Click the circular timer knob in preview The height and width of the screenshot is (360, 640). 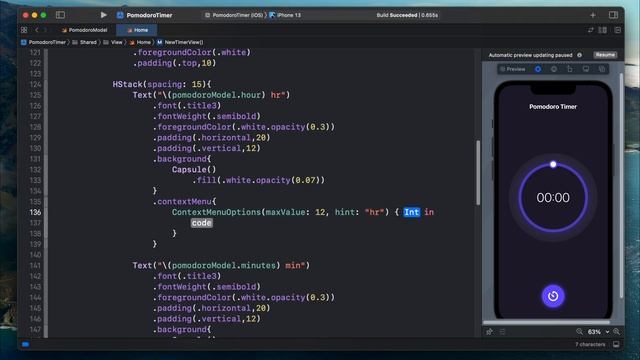tap(553, 164)
